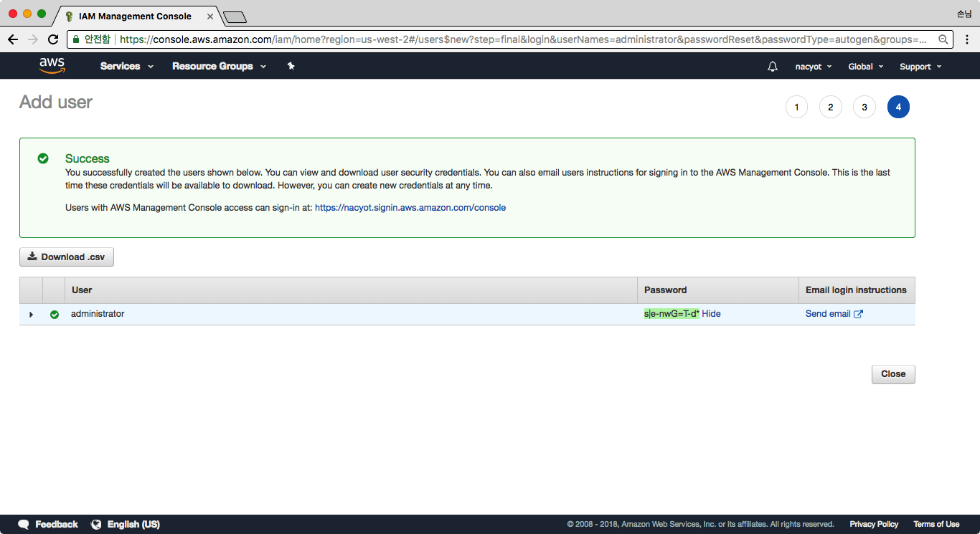Click the highlighted generated password text

pos(672,314)
